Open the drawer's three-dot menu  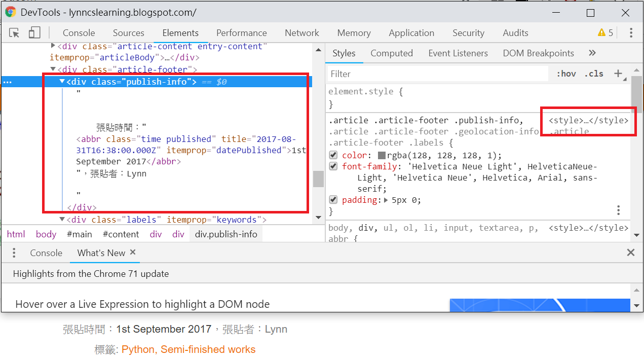pyautogui.click(x=14, y=253)
